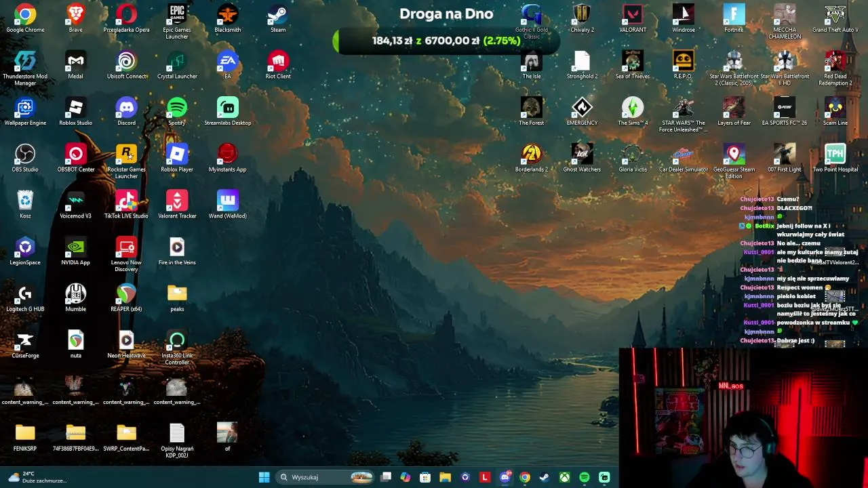The width and height of the screenshot is (868, 488).
Task: Select the Fire in the Veins file
Action: (x=177, y=251)
